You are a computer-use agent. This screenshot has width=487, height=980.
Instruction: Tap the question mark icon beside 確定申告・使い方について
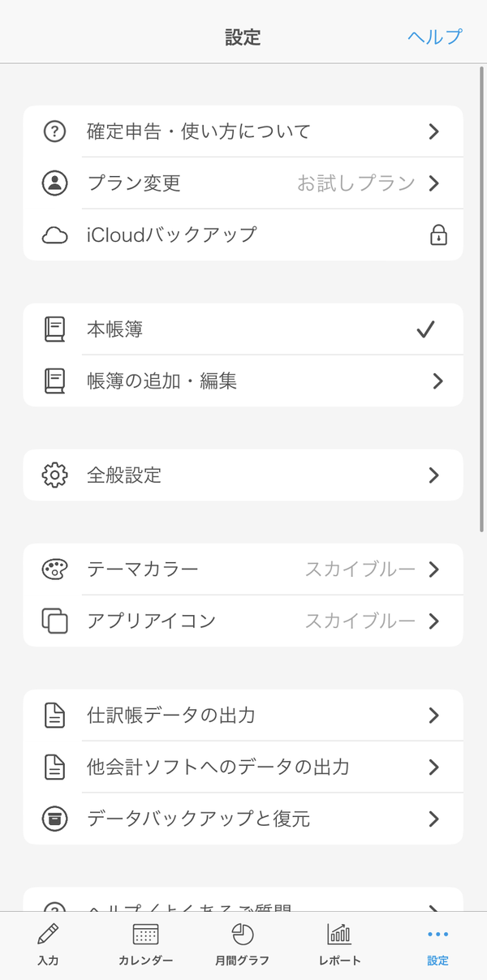54,131
